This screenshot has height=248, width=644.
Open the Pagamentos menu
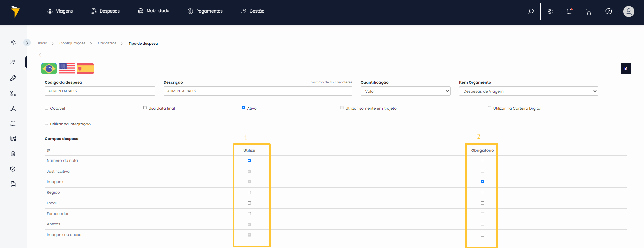click(x=205, y=11)
